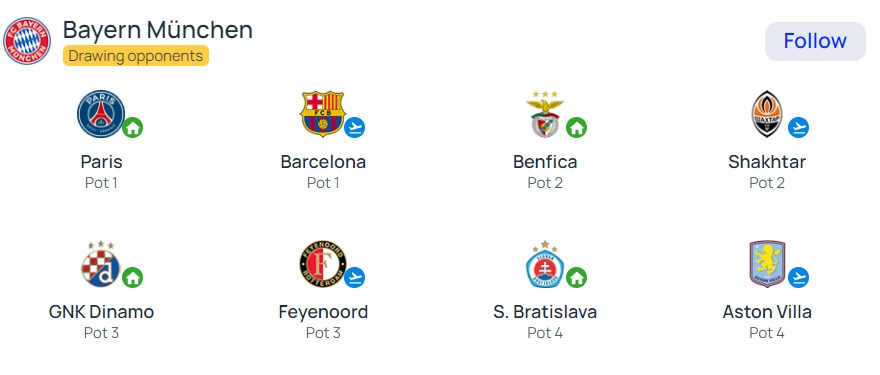Screen dimensions: 880x375
Task: Open the Bayern München team name link
Action: [x=158, y=30]
